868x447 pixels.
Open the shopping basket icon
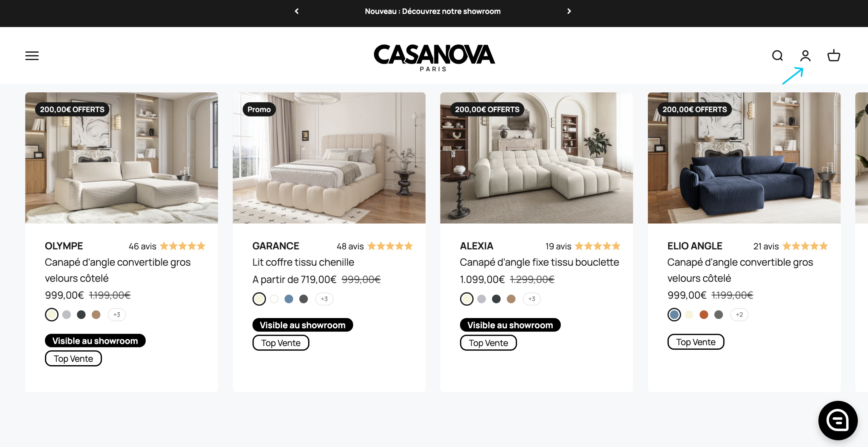(x=834, y=55)
